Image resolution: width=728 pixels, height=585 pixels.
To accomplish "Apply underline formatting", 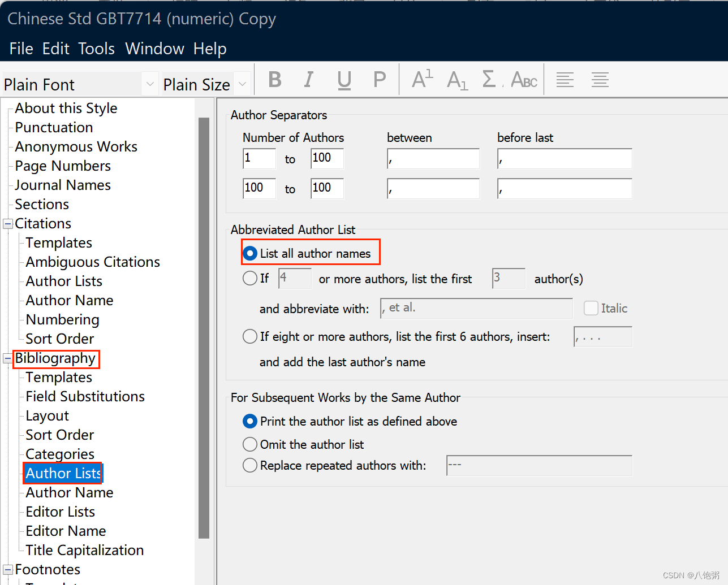I will point(344,79).
